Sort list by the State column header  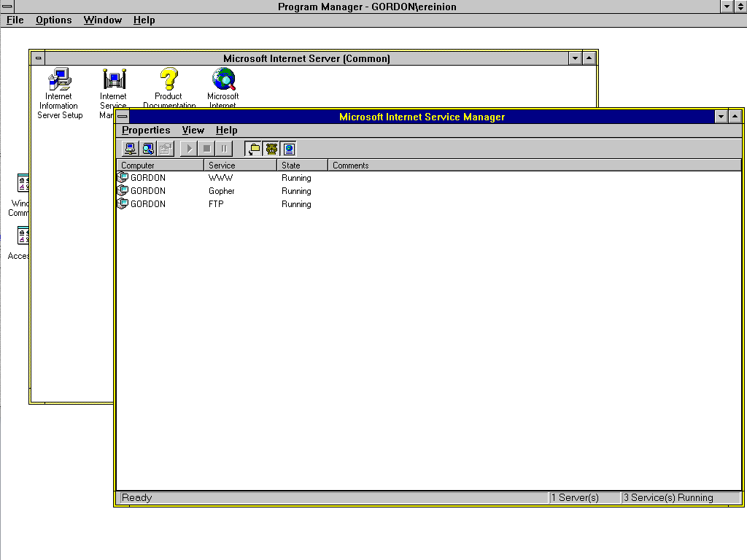(302, 166)
